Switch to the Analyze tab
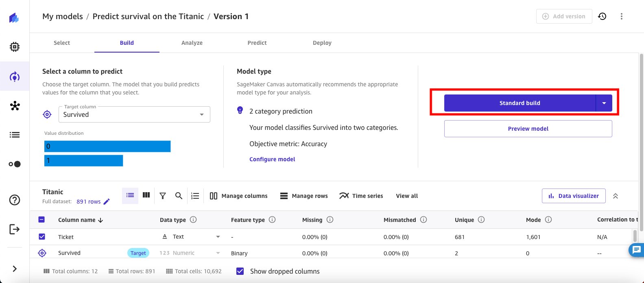The image size is (644, 283). pos(192,43)
